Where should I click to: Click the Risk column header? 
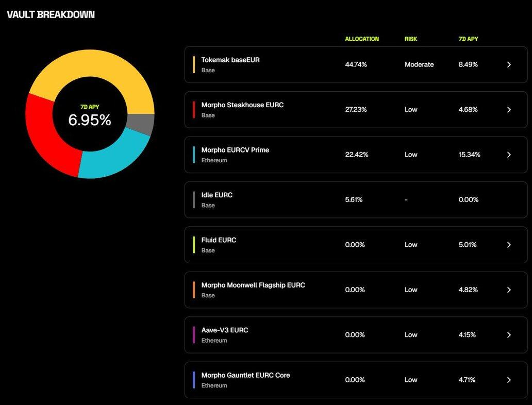click(411, 39)
